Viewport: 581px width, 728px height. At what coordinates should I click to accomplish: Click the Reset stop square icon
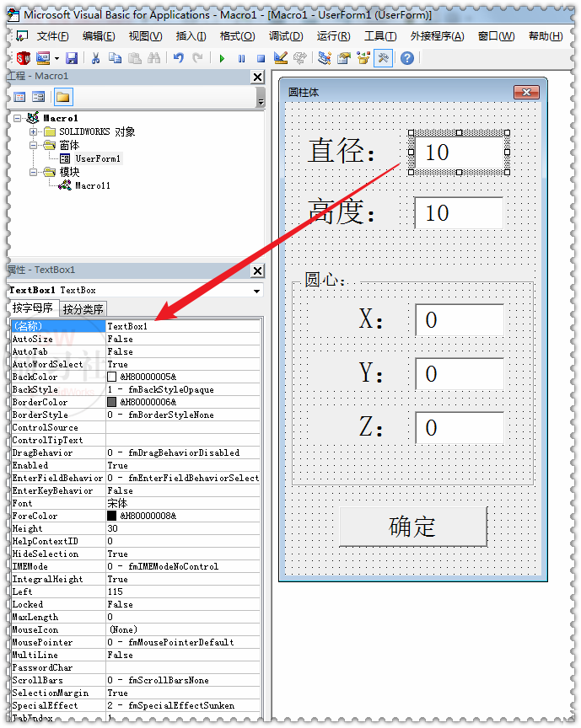(x=261, y=58)
